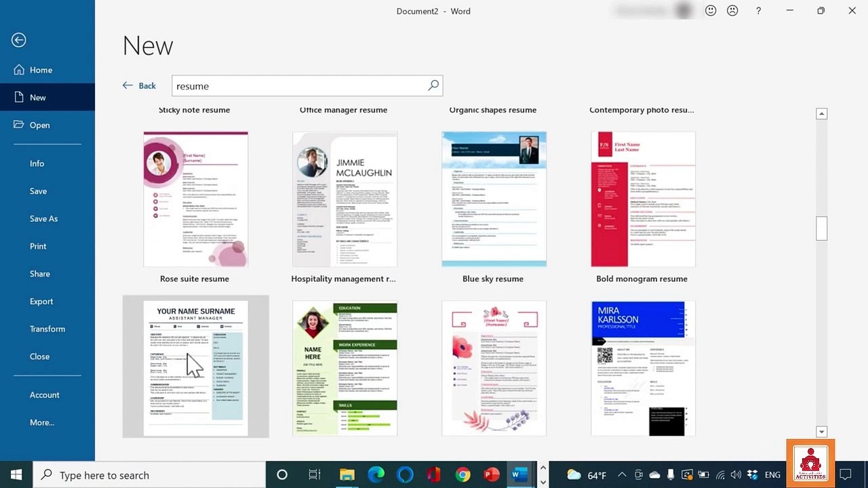Open the Windows Start menu
The width and height of the screenshot is (868, 488).
coord(16,474)
